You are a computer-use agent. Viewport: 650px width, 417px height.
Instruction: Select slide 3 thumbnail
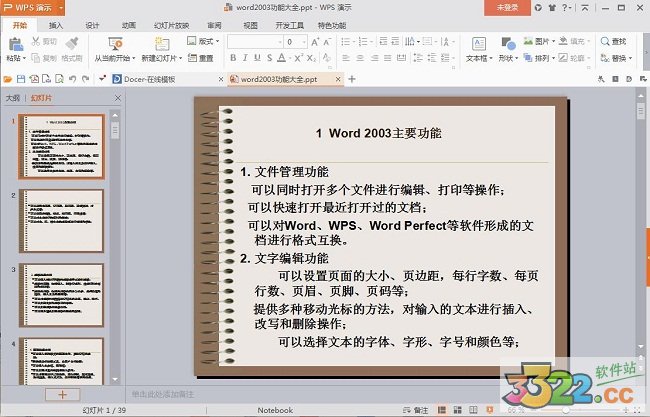[x=61, y=295]
